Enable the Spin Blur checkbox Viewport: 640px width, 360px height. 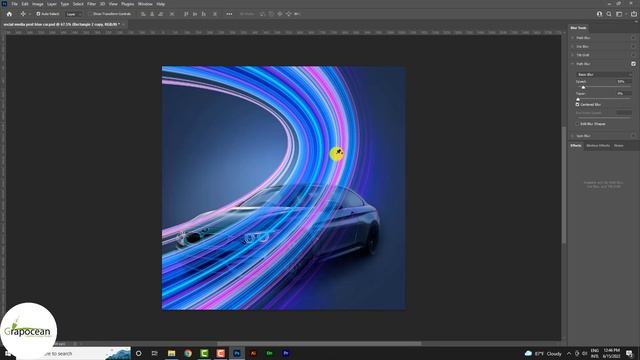tap(633, 136)
